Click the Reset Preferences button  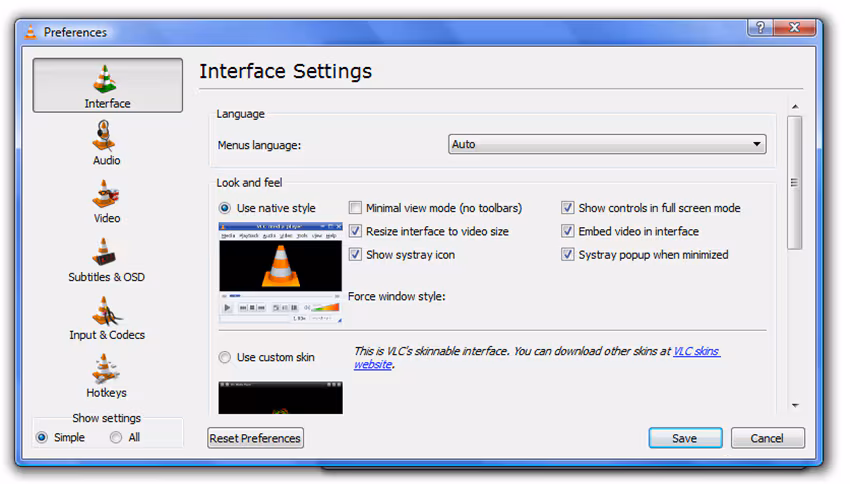[255, 438]
